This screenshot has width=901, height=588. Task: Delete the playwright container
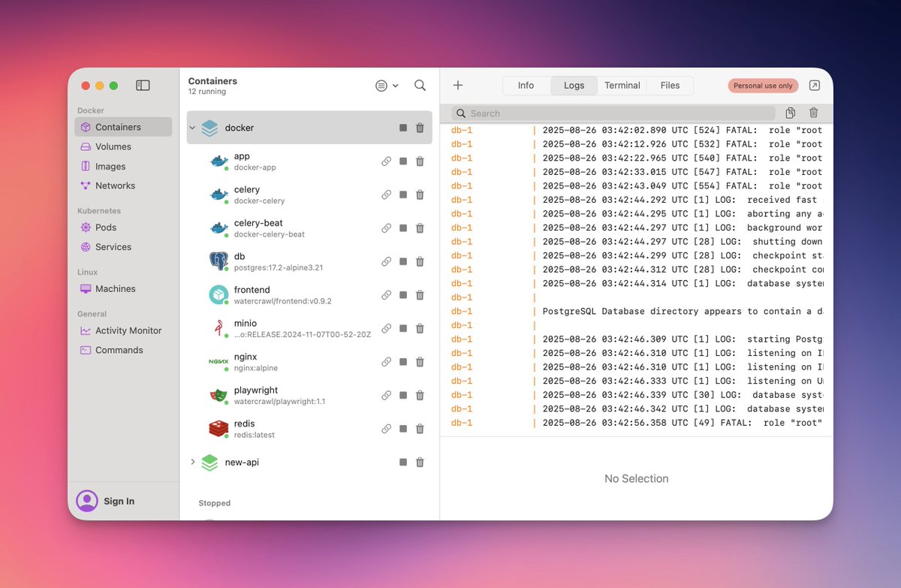click(420, 395)
